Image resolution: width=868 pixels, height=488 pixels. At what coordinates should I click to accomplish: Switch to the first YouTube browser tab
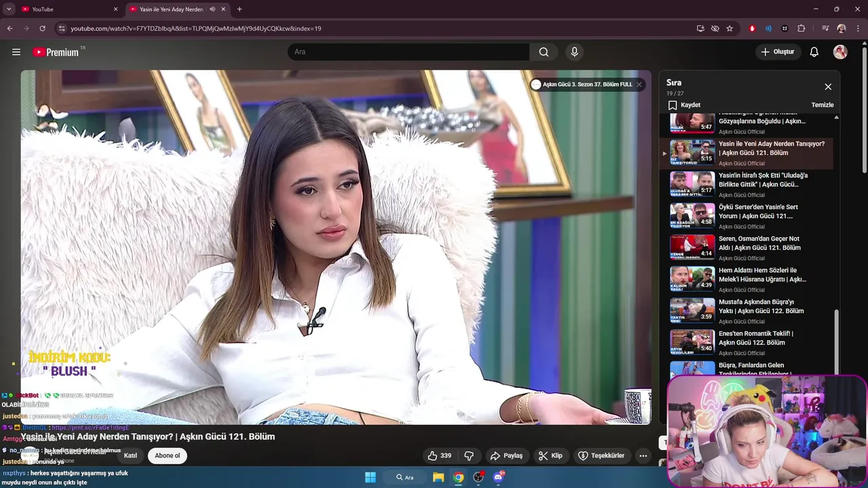(68, 9)
